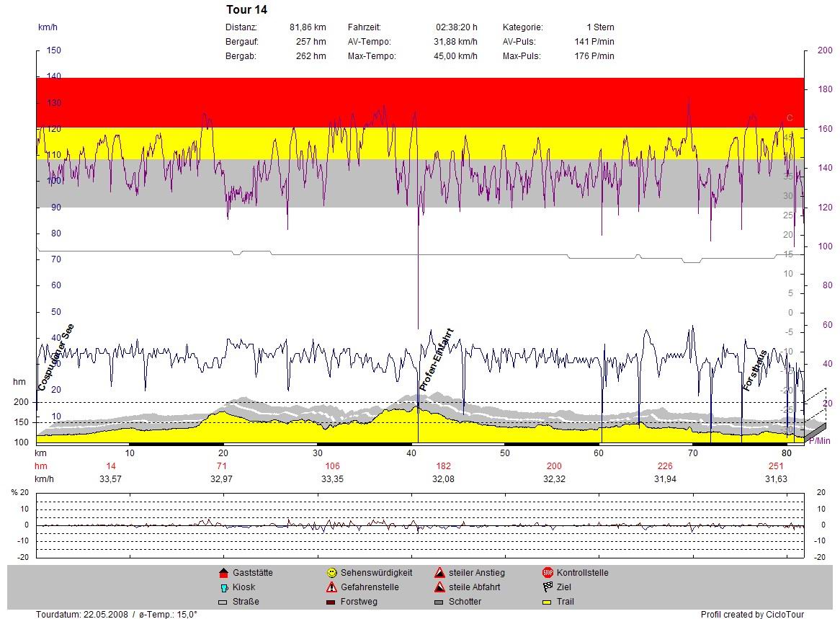Image resolution: width=840 pixels, height=619 pixels.
Task: Select the Ziel checkered flag icon
Action: pos(548,587)
